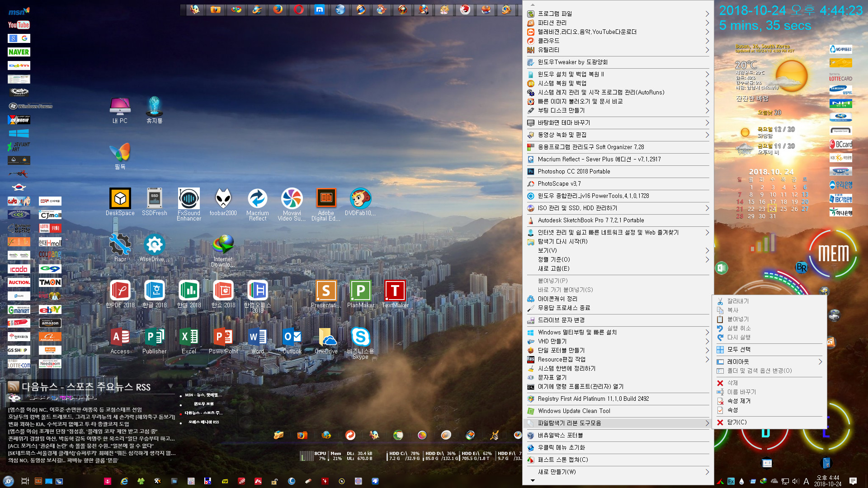
Task: Launch DeskSpace desktop shortcut
Action: (x=120, y=202)
